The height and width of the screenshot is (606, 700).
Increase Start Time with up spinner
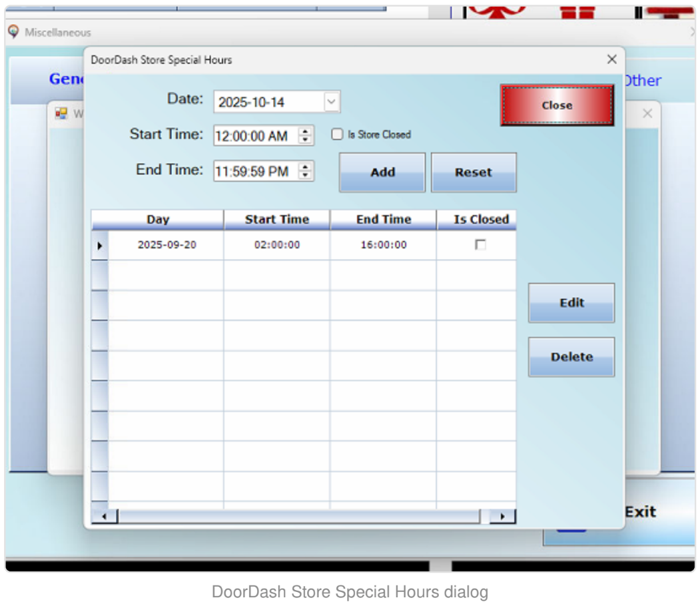pyautogui.click(x=305, y=132)
